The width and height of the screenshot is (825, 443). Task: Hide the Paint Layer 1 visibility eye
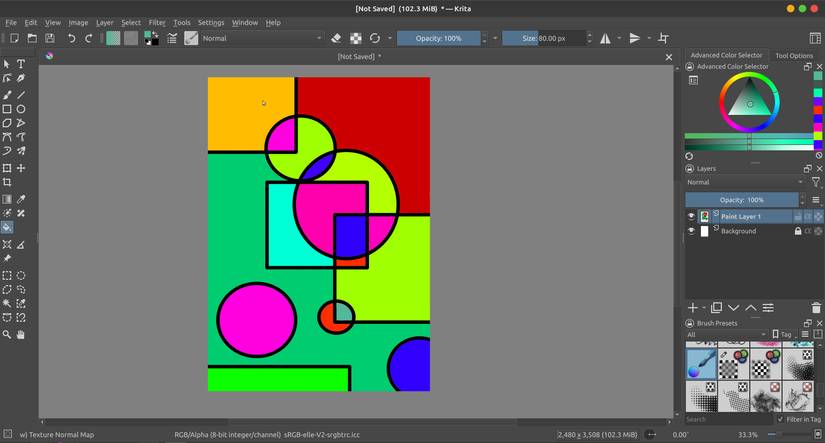(x=691, y=216)
